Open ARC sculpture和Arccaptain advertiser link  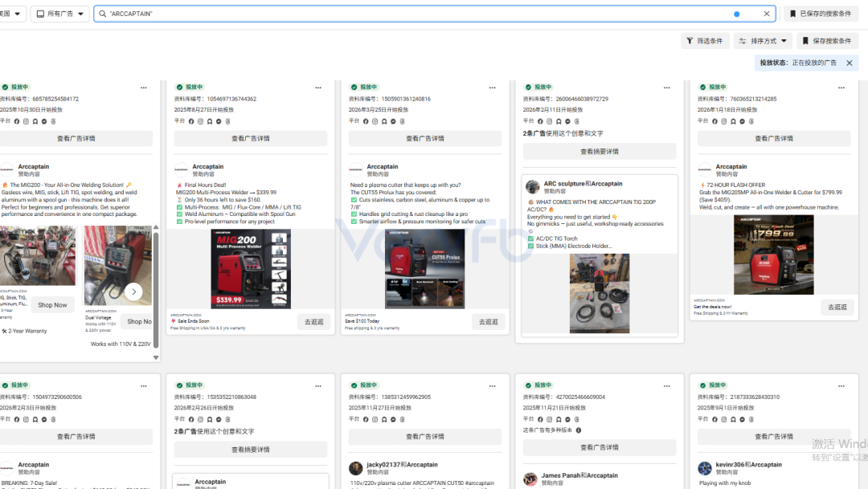coord(583,184)
